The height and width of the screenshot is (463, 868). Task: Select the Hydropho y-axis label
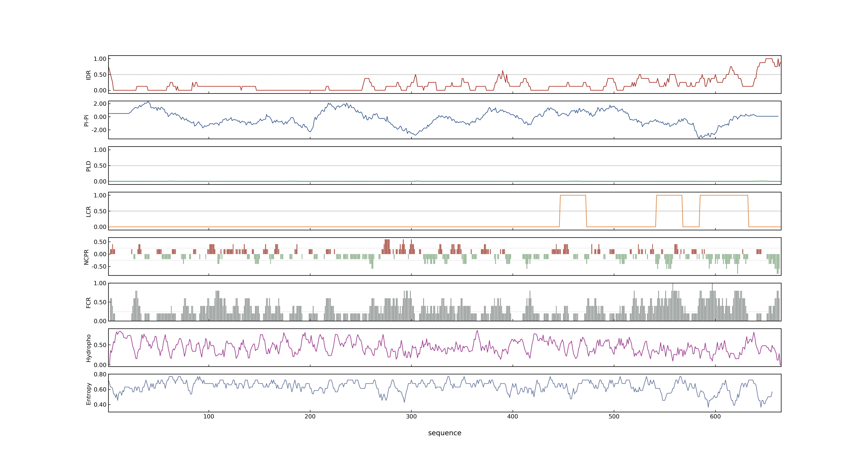tap(88, 348)
